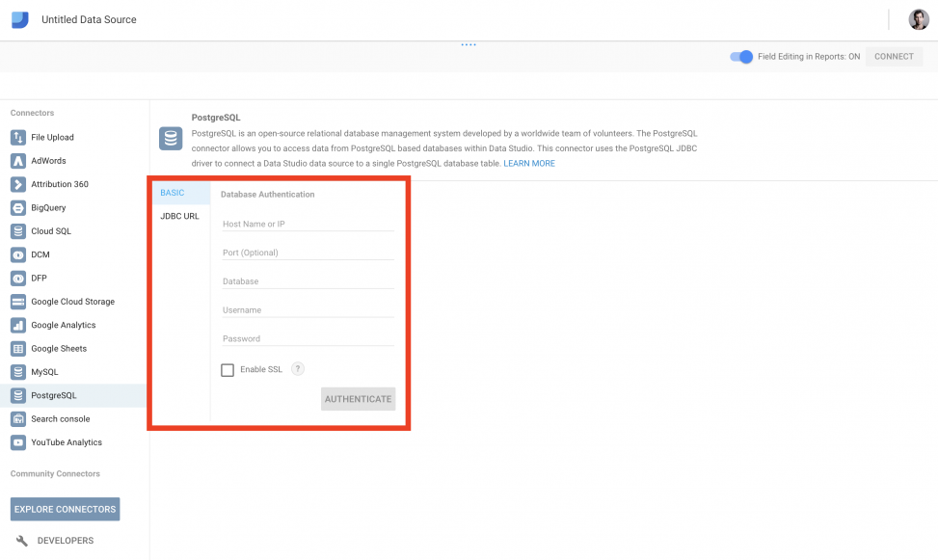Click the MySQL connector icon

pyautogui.click(x=18, y=372)
